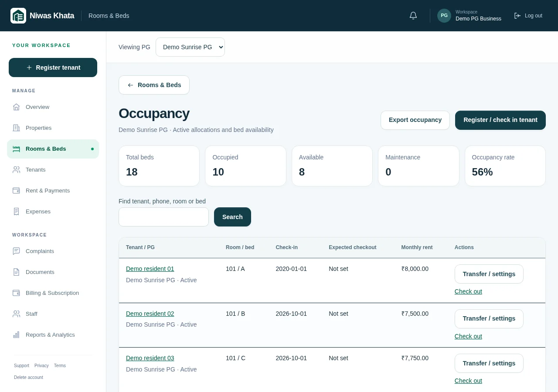Click the Niwas Khata logo icon
Image resolution: width=558 pixels, height=392 pixels.
[18, 16]
